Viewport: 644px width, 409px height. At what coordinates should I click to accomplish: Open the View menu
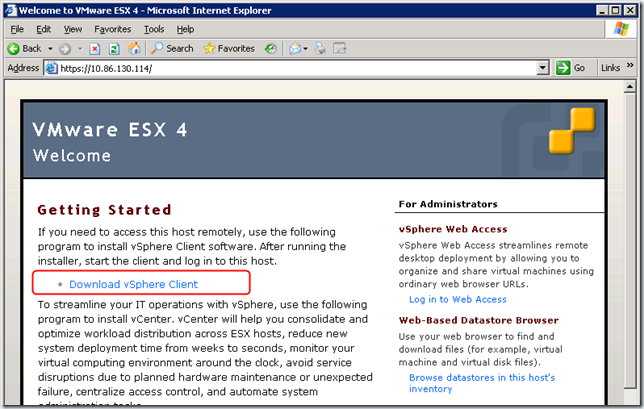[x=73, y=29]
